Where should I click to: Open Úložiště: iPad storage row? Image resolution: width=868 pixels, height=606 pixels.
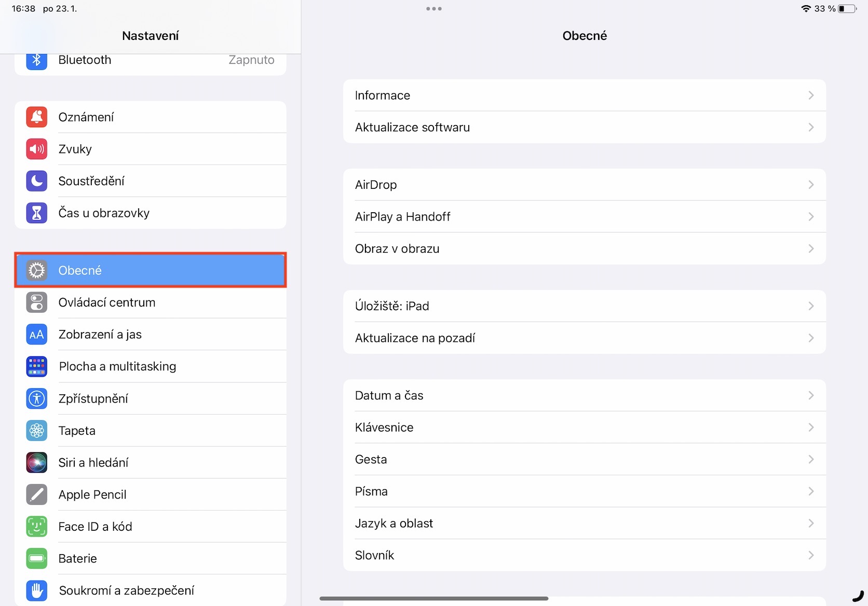coord(584,306)
